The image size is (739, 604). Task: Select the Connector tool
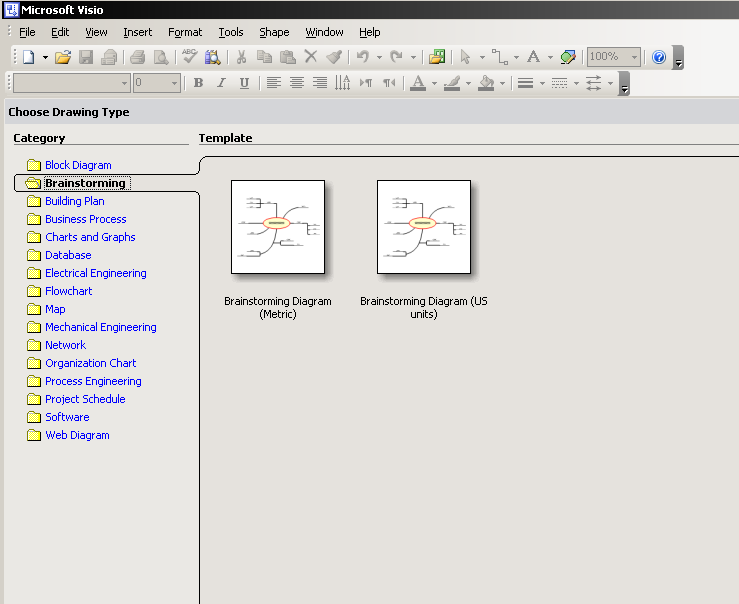[x=499, y=58]
